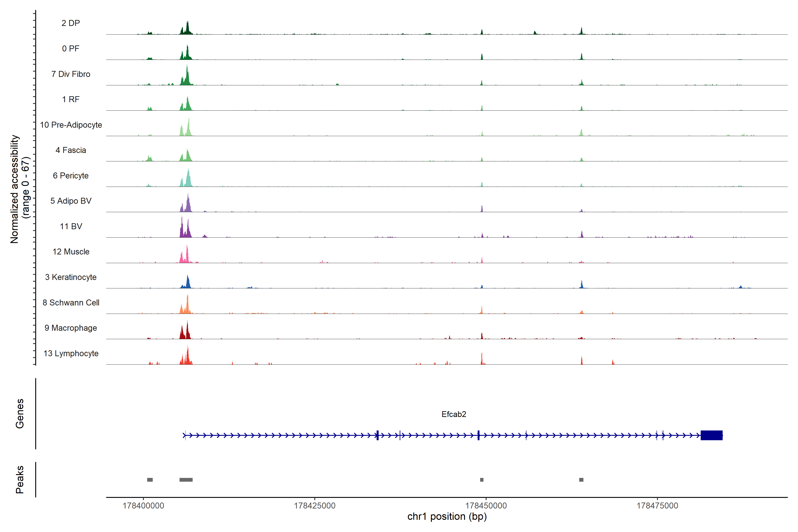Click the 3 Keratinocyte track label

click(71, 277)
